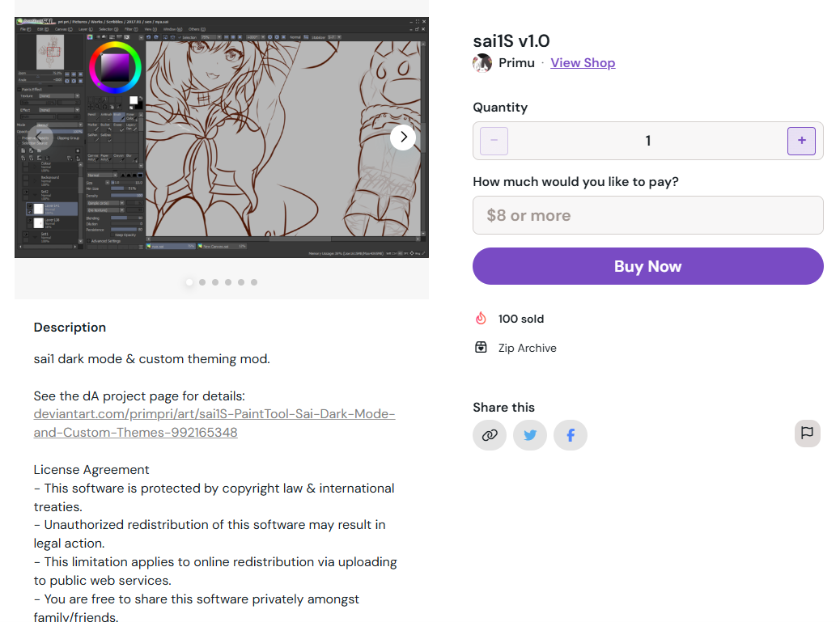Screen dimensions: 840x622
Task: Increase quantity with plus button
Action: 801,141
